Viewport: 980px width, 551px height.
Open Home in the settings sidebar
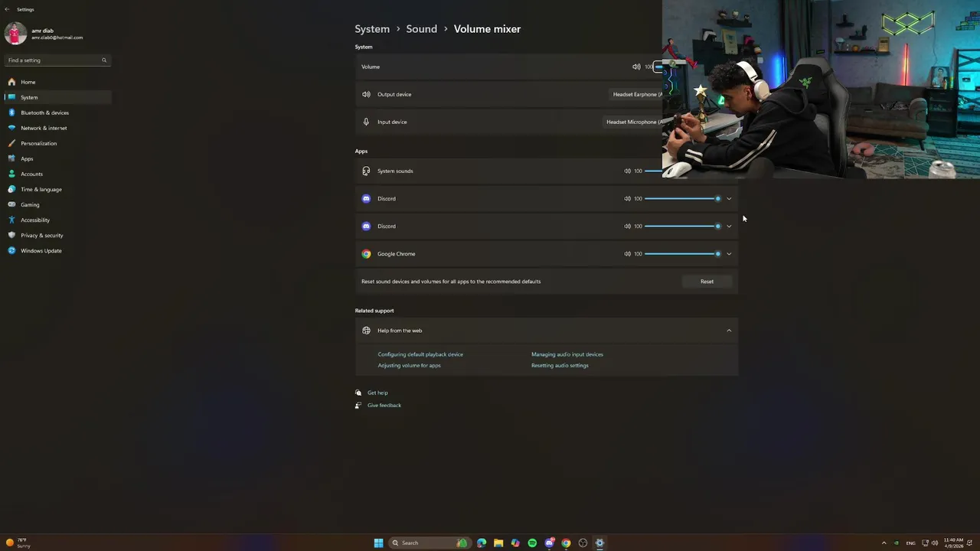(57, 82)
